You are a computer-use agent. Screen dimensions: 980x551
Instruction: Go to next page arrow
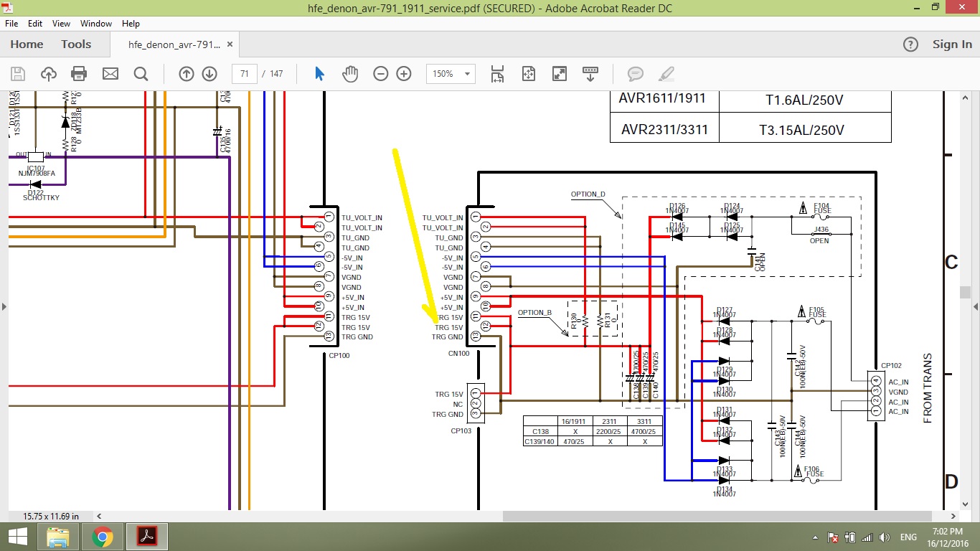tap(209, 74)
